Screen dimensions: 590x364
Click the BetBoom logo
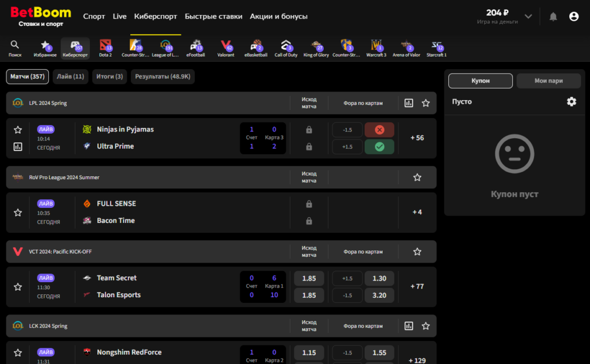click(41, 17)
